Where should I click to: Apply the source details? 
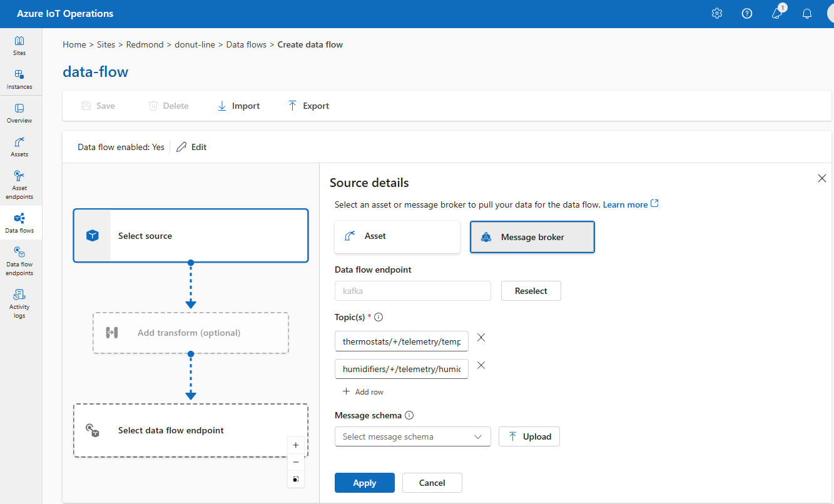point(365,483)
